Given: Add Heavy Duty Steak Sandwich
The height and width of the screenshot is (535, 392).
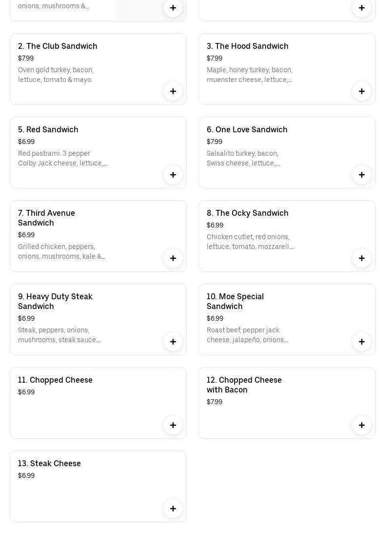Looking at the screenshot, I should coord(173,342).
